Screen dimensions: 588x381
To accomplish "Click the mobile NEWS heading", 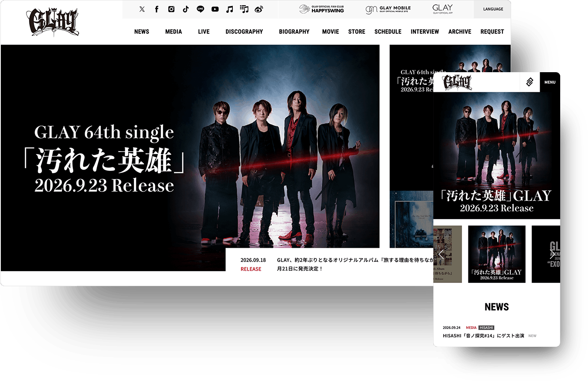I will click(497, 307).
